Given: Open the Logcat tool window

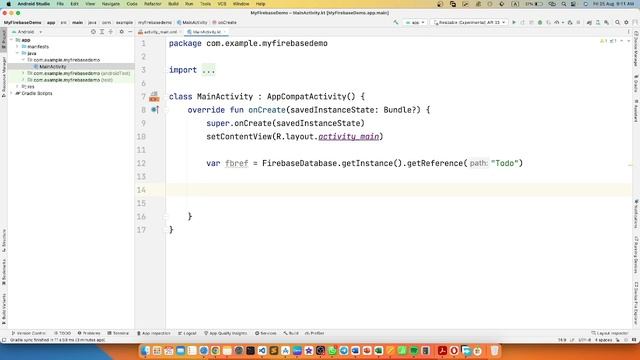Looking at the screenshot, I should click(187, 333).
